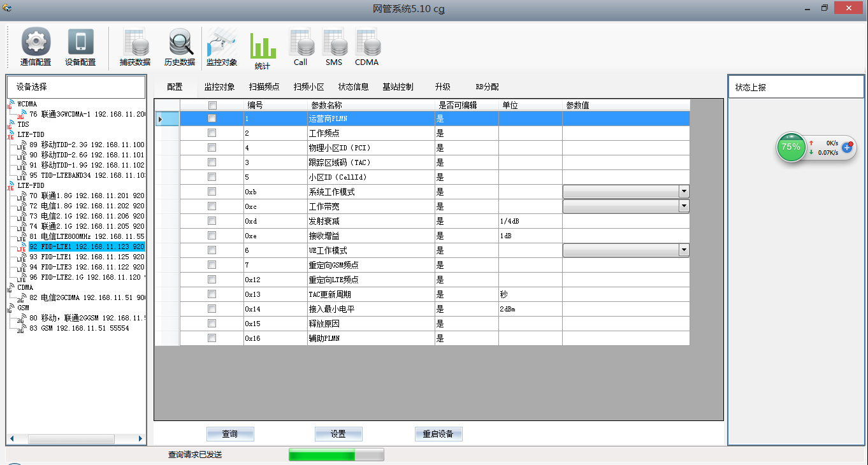Expand the UE工作模式 dropdown
The image size is (868, 465).
click(x=683, y=250)
